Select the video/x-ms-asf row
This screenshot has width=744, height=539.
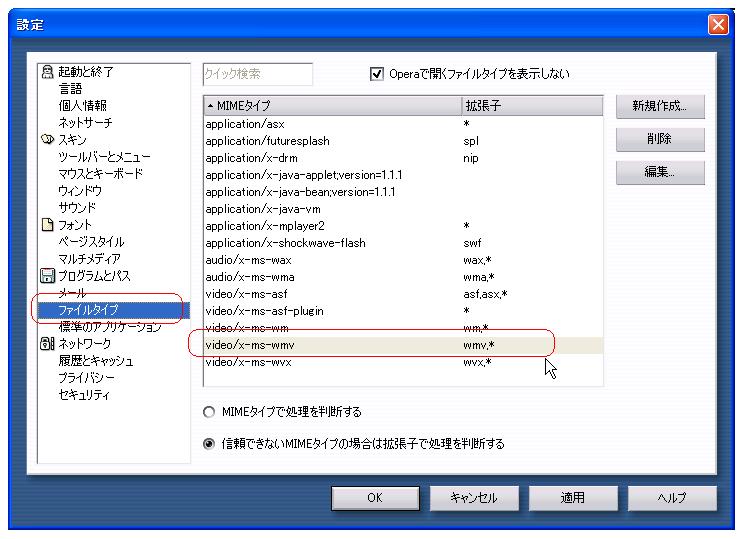click(x=403, y=294)
